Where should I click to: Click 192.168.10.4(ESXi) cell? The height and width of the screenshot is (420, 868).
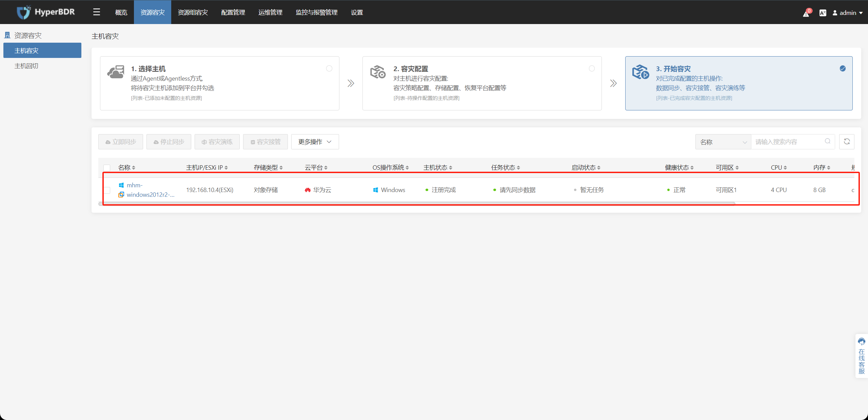pyautogui.click(x=210, y=190)
